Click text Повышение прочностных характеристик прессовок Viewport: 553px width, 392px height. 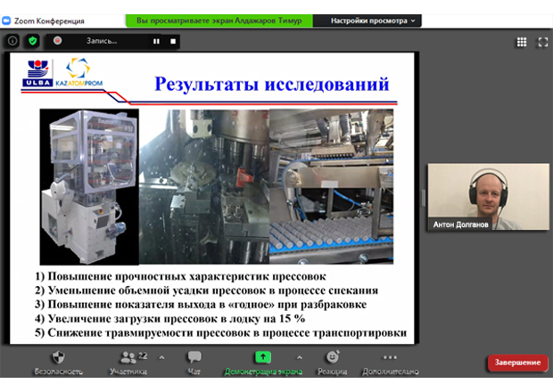click(x=186, y=276)
